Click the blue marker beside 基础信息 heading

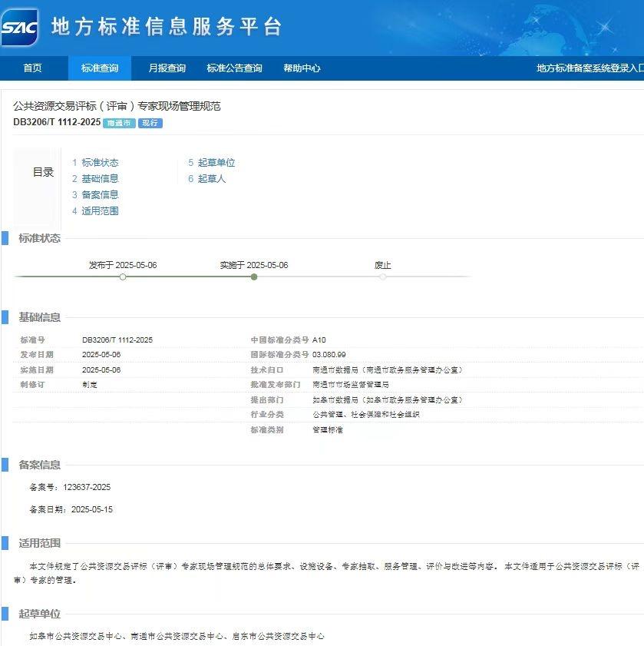[x=5, y=317]
